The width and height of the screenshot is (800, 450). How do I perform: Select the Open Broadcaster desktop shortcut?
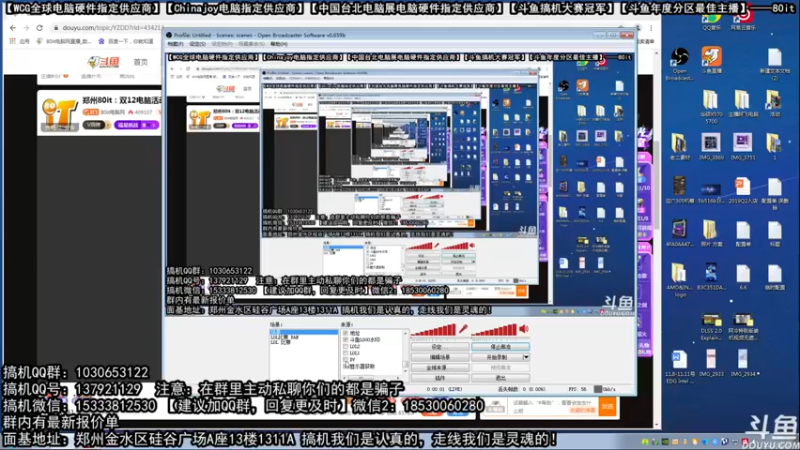[679, 64]
